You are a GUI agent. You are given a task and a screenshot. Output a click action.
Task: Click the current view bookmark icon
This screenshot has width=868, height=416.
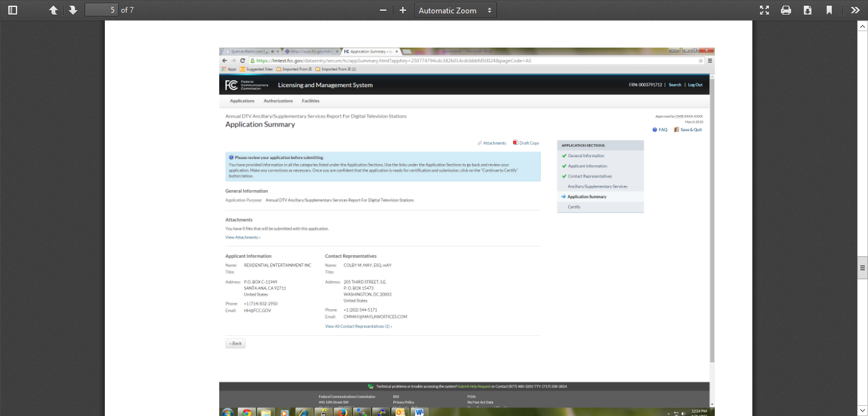(x=829, y=10)
